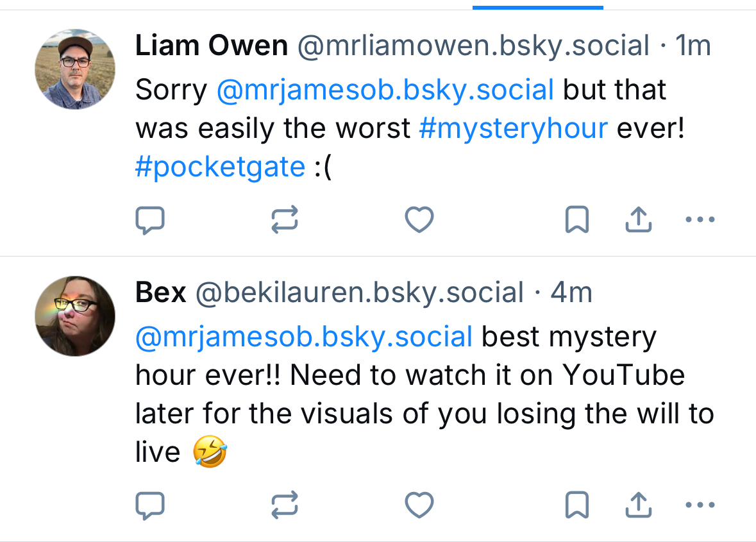Share Liam Owen's post

click(638, 221)
